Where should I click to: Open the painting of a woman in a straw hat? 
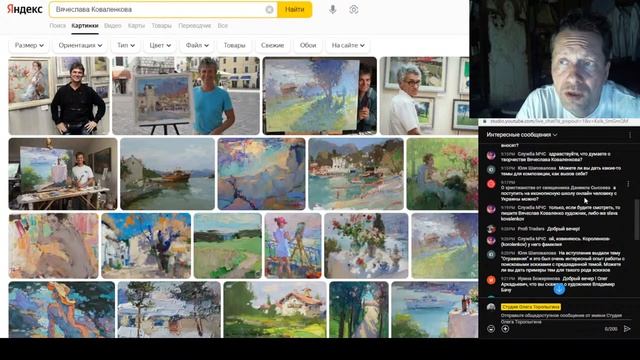click(62, 309)
